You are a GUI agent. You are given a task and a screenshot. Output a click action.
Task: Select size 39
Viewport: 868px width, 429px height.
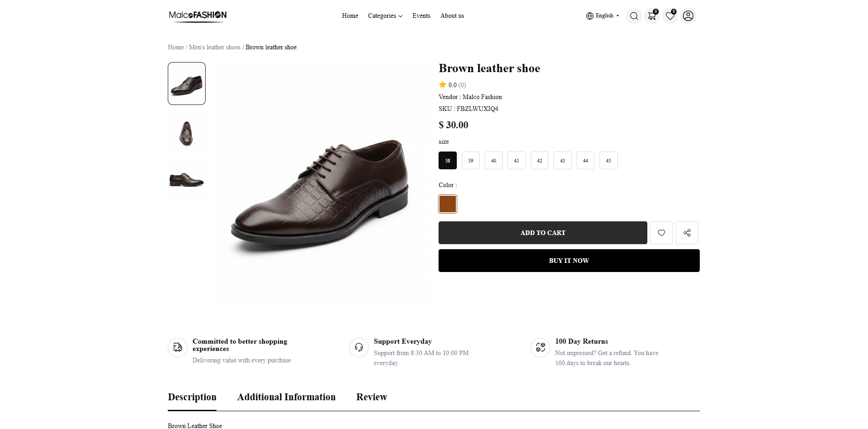(x=470, y=161)
